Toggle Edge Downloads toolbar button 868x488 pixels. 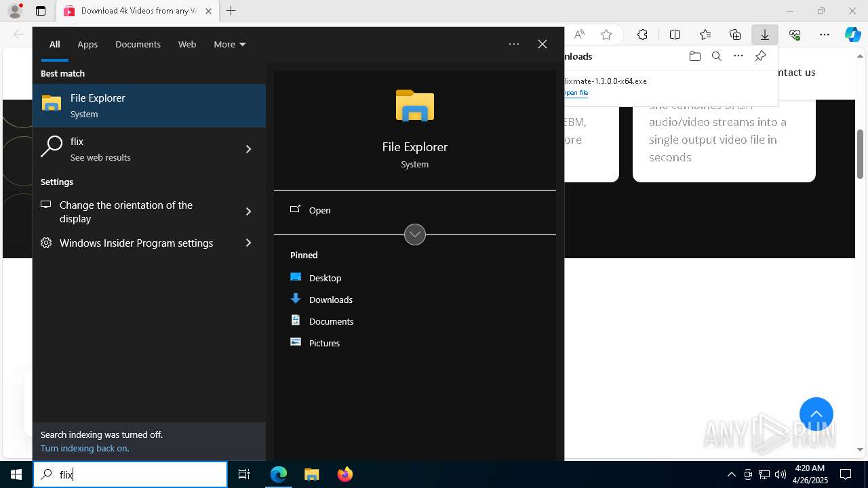(765, 35)
